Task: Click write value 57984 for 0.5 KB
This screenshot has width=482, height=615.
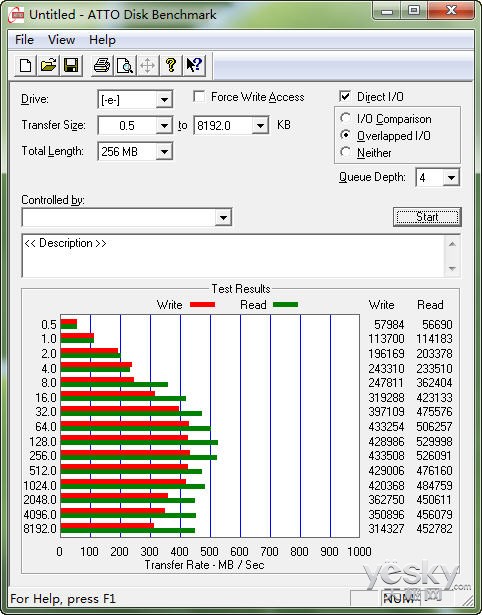Action: point(389,325)
